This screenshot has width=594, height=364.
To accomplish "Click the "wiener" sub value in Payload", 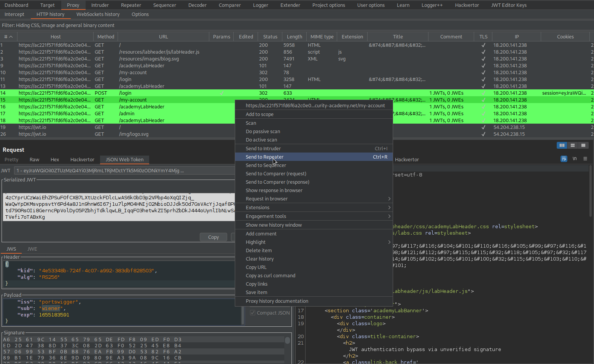I will pyautogui.click(x=51, y=308).
